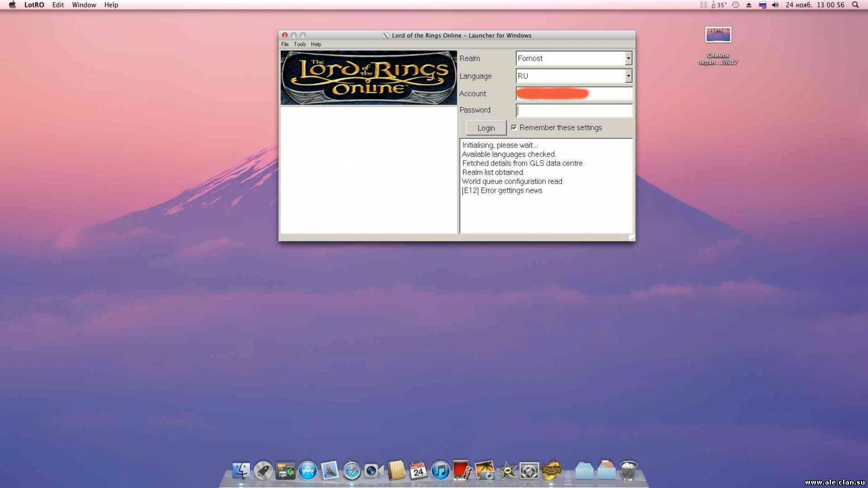Click '[E12] Error gettings news' log line
The height and width of the screenshot is (488, 868).
coord(502,190)
